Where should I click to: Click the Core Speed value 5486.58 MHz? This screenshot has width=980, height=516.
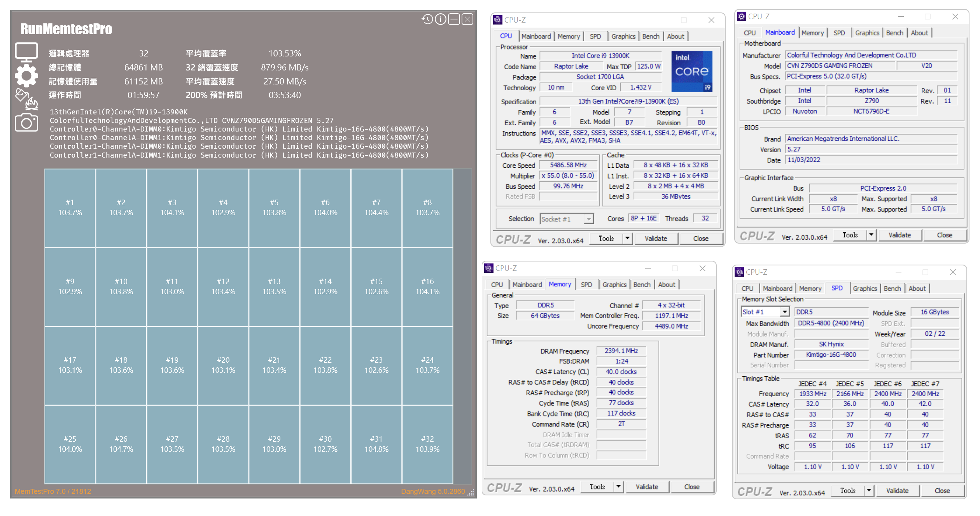pyautogui.click(x=568, y=165)
